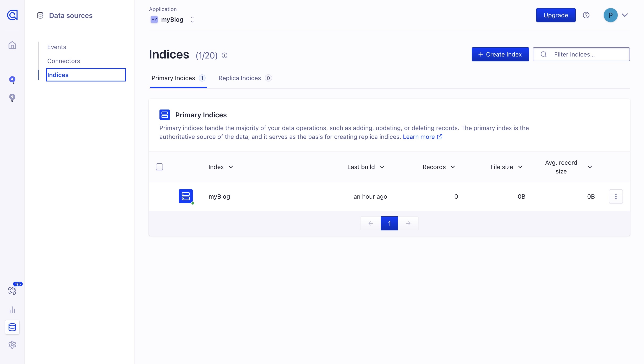This screenshot has height=364, width=644.
Task: Click the next page arrow
Action: coord(408,223)
